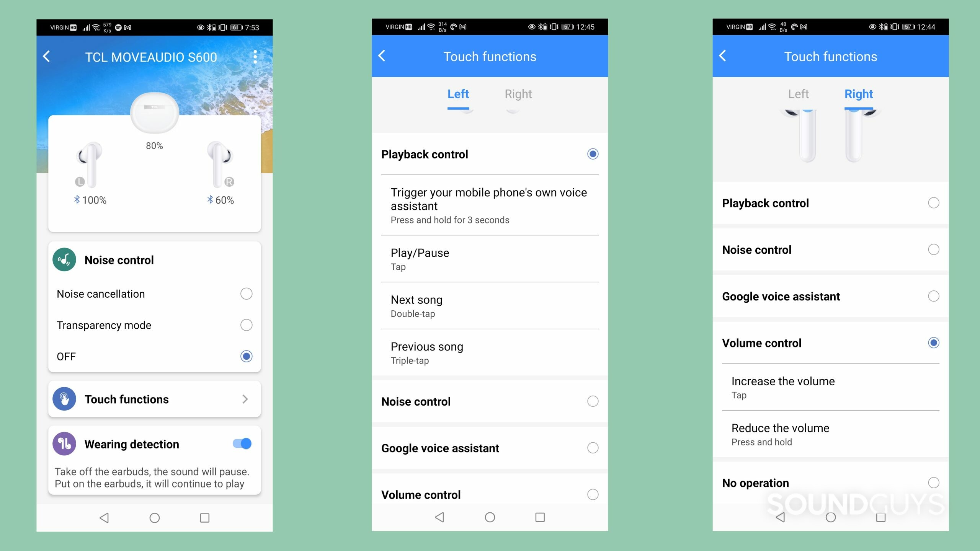The height and width of the screenshot is (551, 980).
Task: Tap the Wearing detection icon
Action: click(65, 444)
